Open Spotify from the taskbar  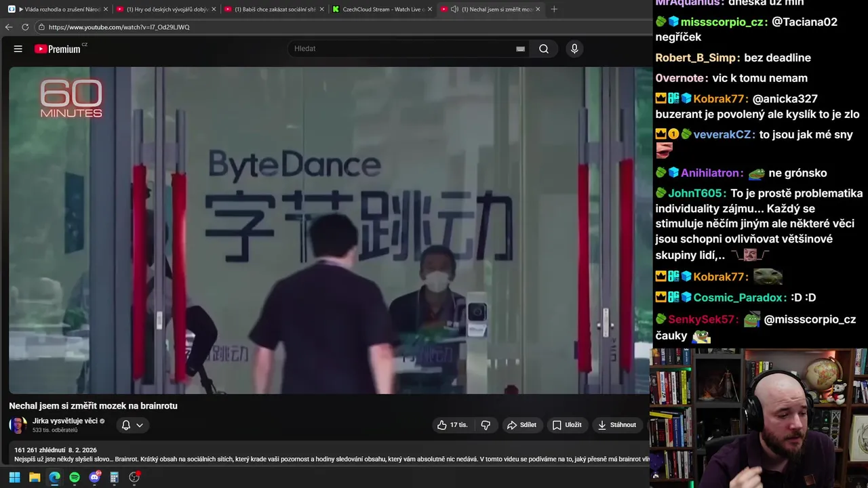pos(75,477)
